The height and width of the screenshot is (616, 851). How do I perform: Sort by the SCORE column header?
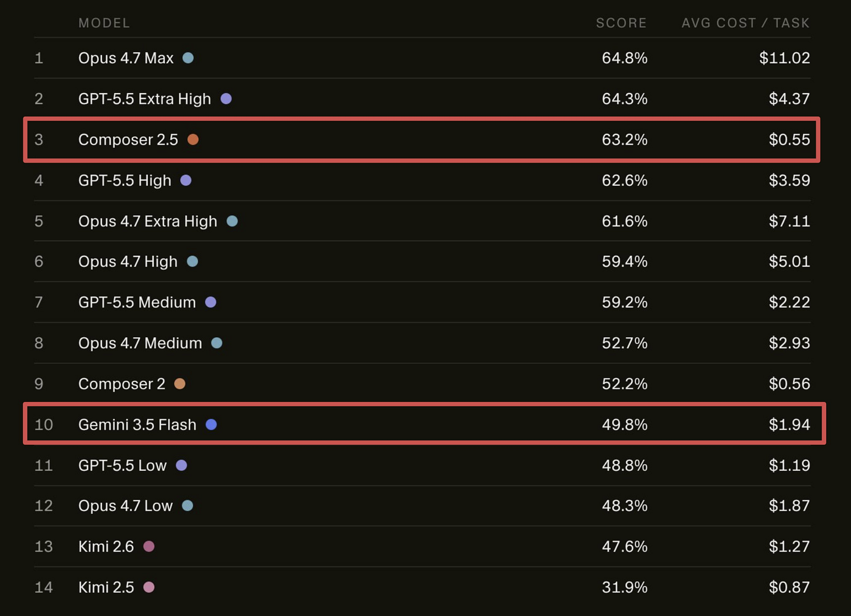pos(621,23)
